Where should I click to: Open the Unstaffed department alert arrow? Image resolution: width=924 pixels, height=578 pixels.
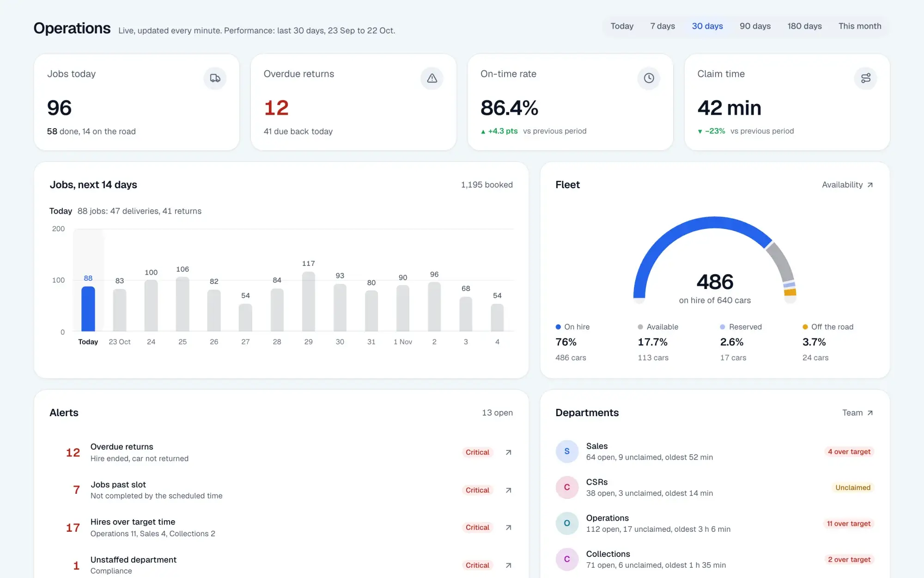pos(508,565)
